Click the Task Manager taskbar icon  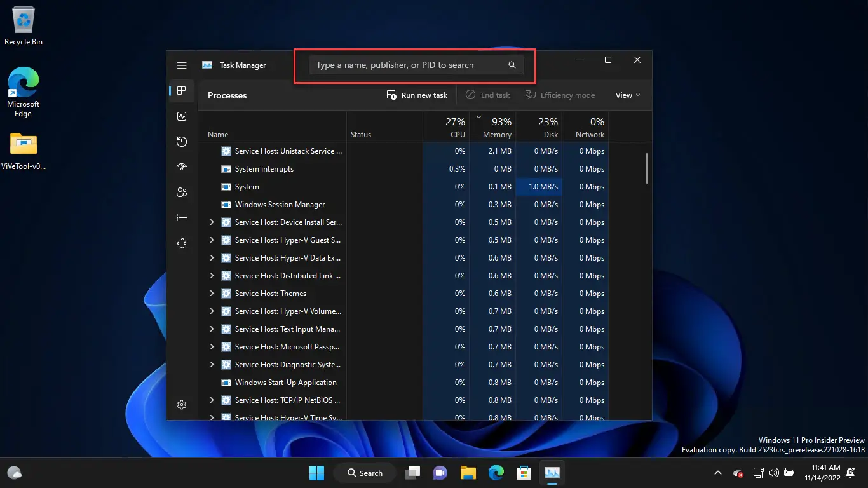pyautogui.click(x=552, y=473)
